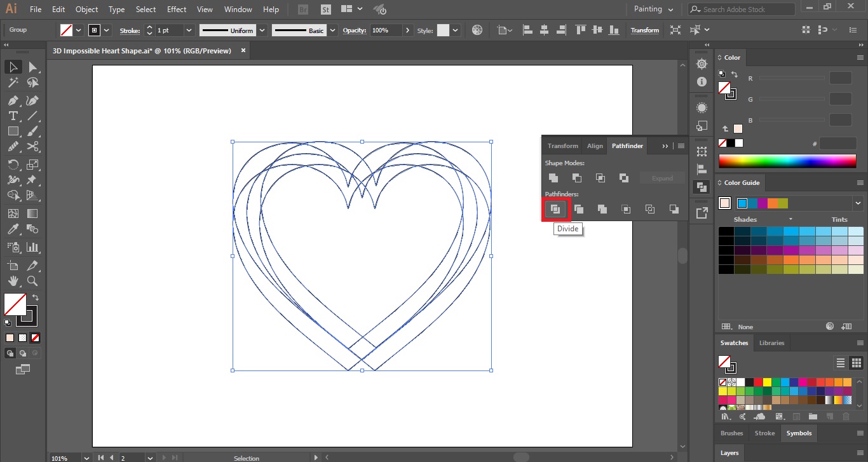Image resolution: width=868 pixels, height=462 pixels.
Task: Select the Rotate tool
Action: point(13,163)
